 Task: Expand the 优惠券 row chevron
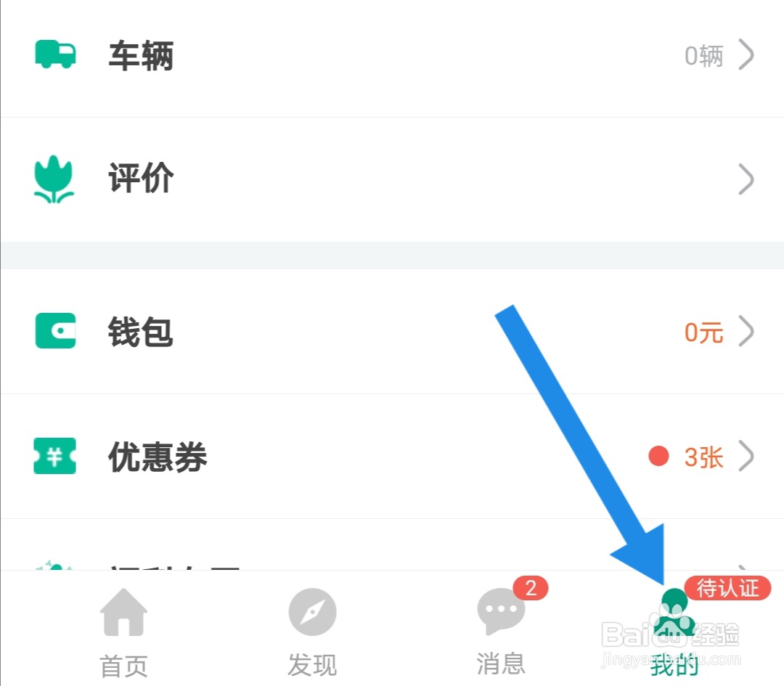(x=746, y=456)
